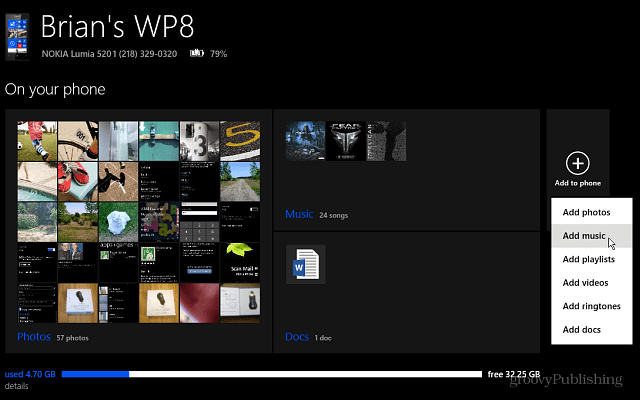Click the NOKIA Lumia 520 phone number line
Viewport: 640px width, 400px height.
pyautogui.click(x=109, y=53)
